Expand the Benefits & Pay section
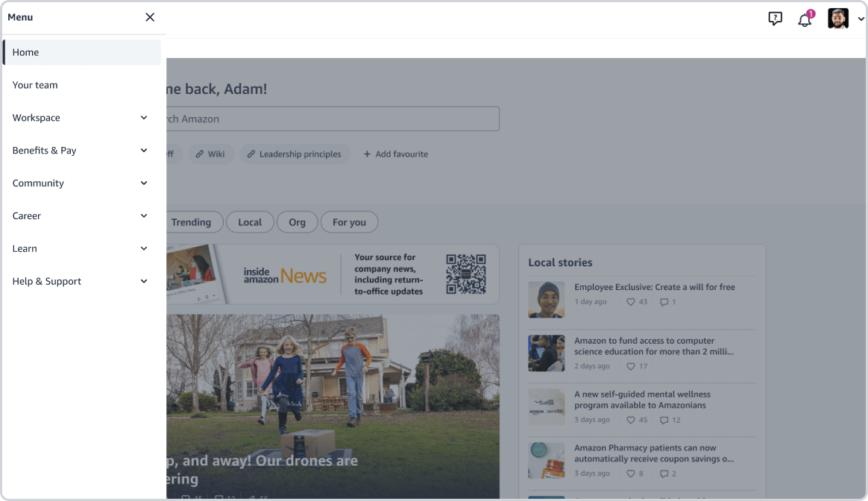The width and height of the screenshot is (868, 501). (x=82, y=150)
